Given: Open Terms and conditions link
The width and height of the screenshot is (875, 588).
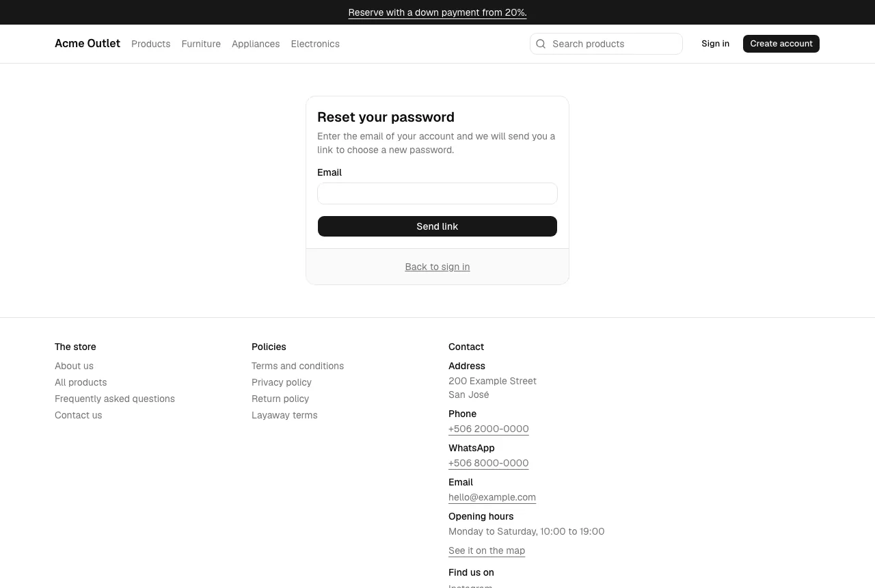Looking at the screenshot, I should [297, 366].
